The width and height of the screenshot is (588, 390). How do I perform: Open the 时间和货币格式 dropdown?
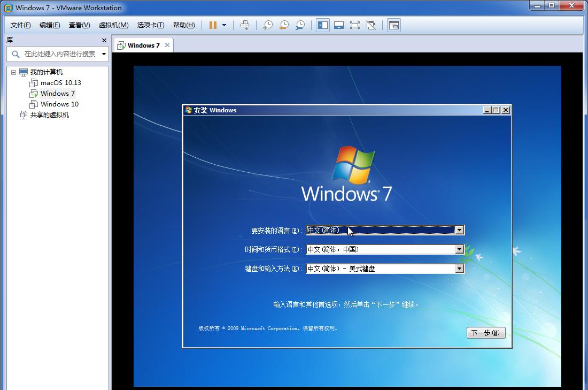[x=459, y=249]
